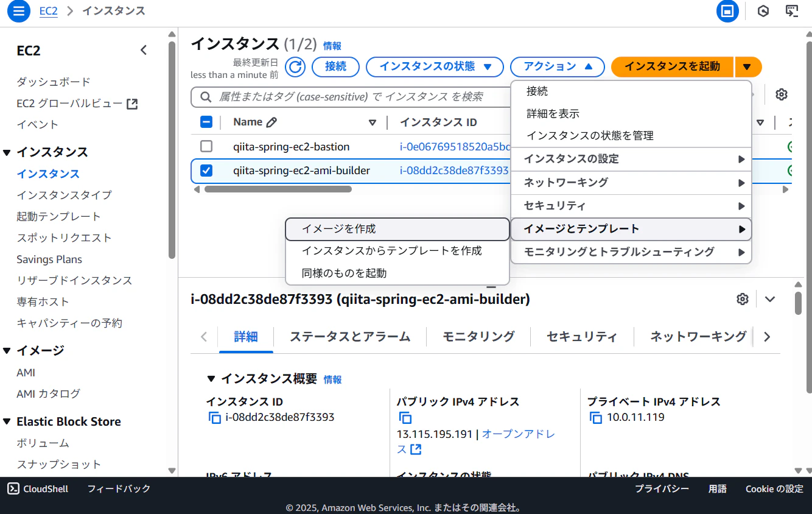Open the CloudShell icon in footer
Screen dimensions: 812x514
[x=13, y=488]
